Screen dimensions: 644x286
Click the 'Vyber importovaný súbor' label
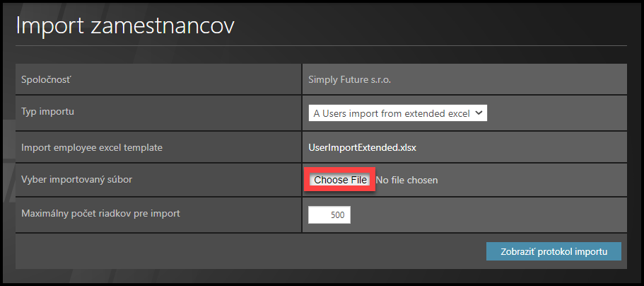coord(78,180)
